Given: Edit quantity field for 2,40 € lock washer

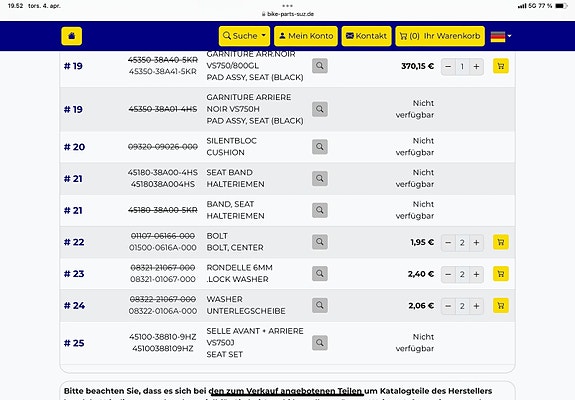Looking at the screenshot, I should [x=462, y=274].
